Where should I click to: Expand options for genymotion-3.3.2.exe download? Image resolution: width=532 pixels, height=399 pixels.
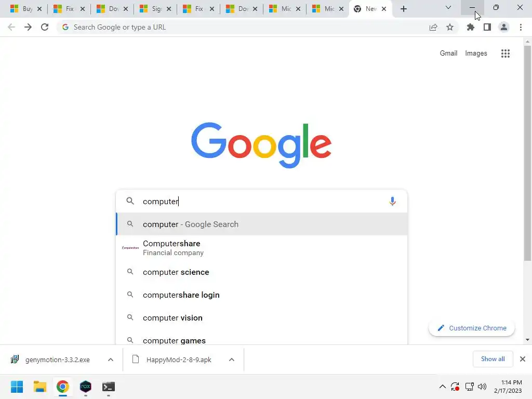111,360
